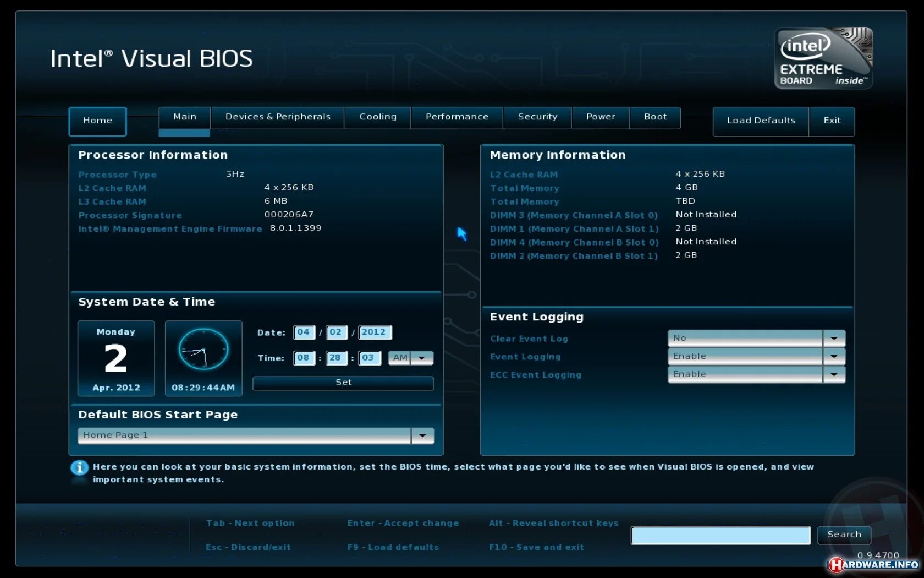Click the DIMM 4 (Memory Channel B Slot 0) label

point(574,243)
